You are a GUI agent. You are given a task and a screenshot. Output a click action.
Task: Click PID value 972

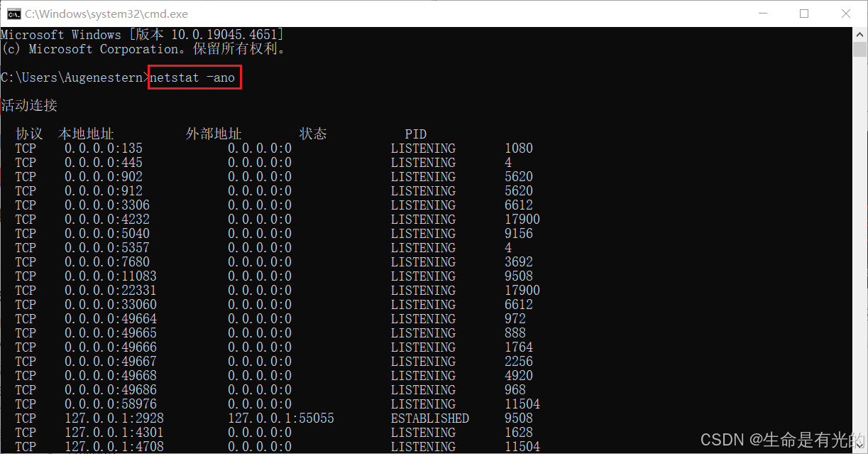point(515,319)
